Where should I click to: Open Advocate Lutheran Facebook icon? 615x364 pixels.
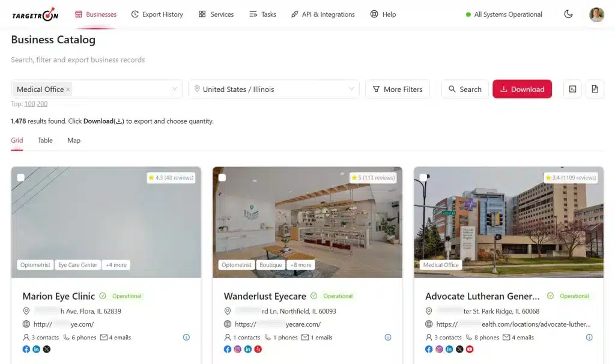(x=429, y=349)
